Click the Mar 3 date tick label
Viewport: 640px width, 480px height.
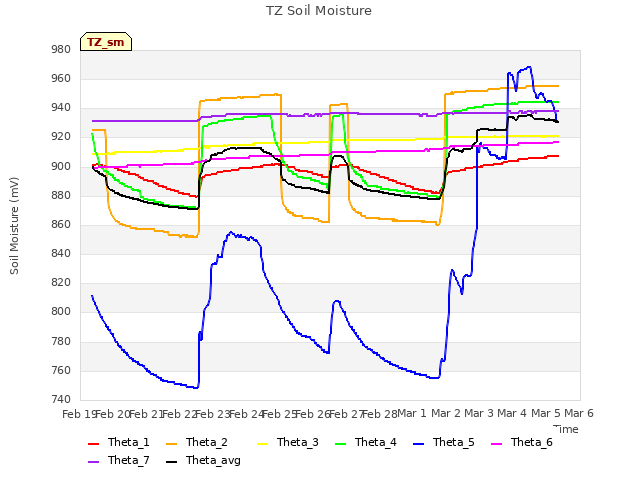click(479, 413)
